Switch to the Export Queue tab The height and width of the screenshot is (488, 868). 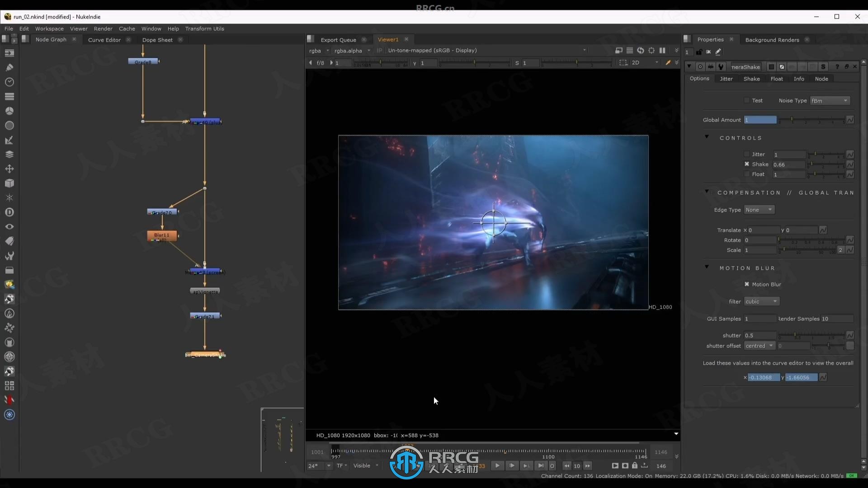click(x=338, y=40)
